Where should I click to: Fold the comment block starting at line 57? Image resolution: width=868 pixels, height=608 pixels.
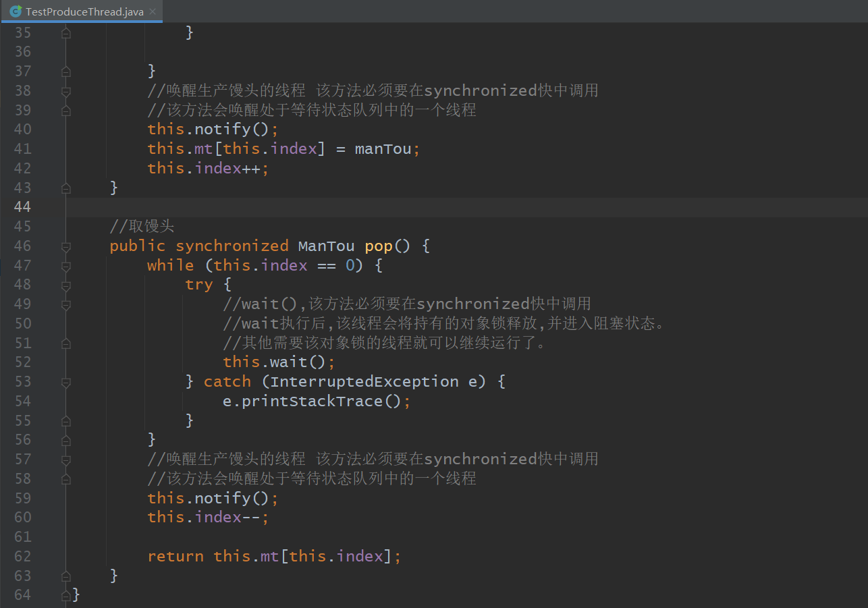tap(65, 460)
